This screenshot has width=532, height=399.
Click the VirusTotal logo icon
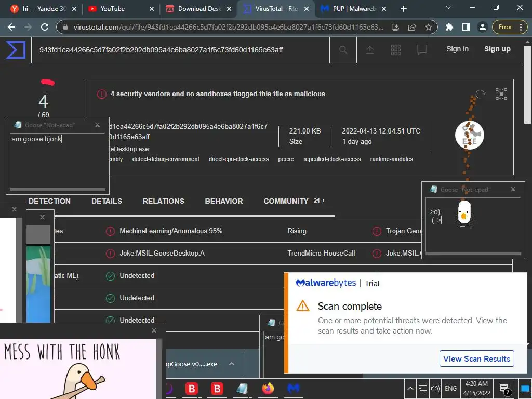click(x=16, y=50)
